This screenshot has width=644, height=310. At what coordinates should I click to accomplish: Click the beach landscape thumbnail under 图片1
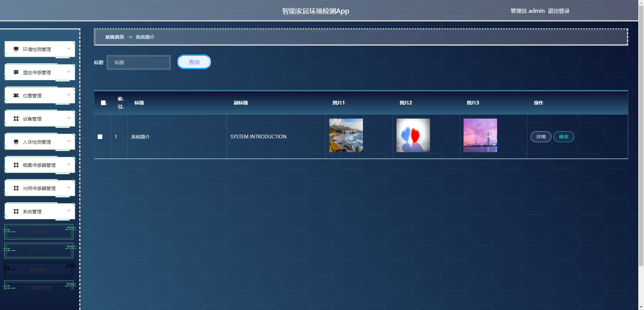coord(346,135)
